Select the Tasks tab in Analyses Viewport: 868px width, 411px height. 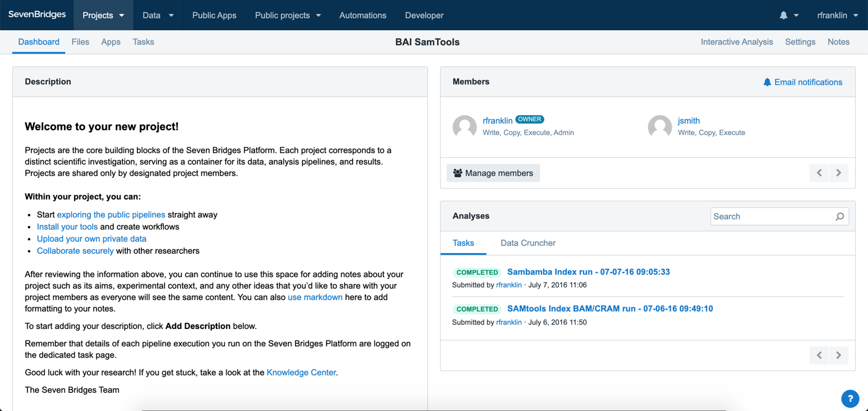click(x=463, y=243)
